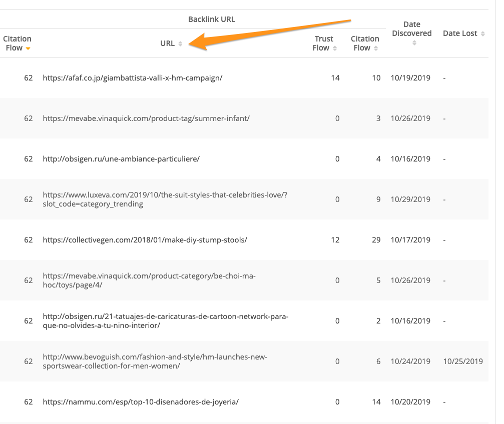The image size is (504, 424).
Task: Sort the table by the URL column
Action: pos(180,44)
